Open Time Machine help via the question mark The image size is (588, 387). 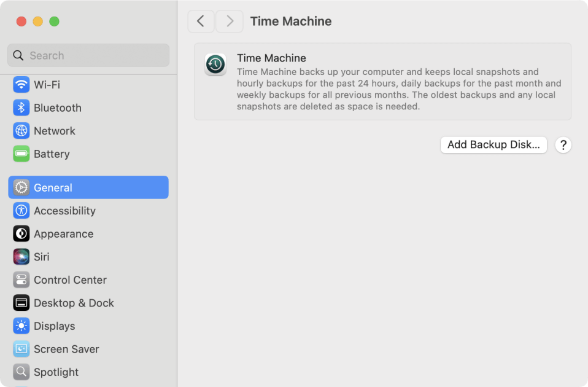click(x=563, y=145)
